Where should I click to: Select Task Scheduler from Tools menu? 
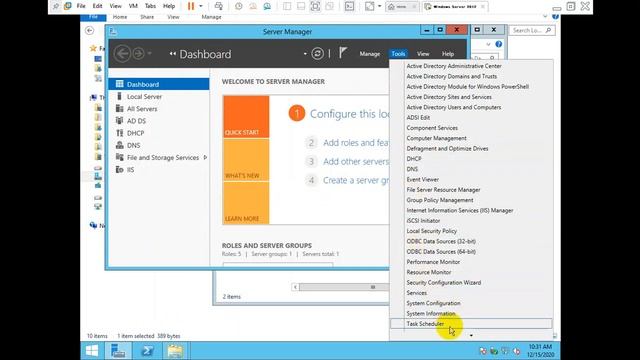pos(471,324)
